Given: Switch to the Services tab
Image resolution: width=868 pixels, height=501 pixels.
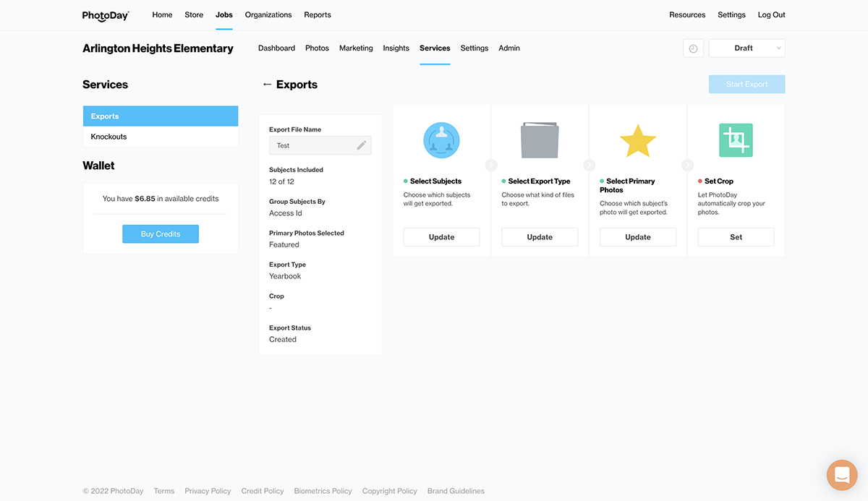Looking at the screenshot, I should (x=435, y=48).
